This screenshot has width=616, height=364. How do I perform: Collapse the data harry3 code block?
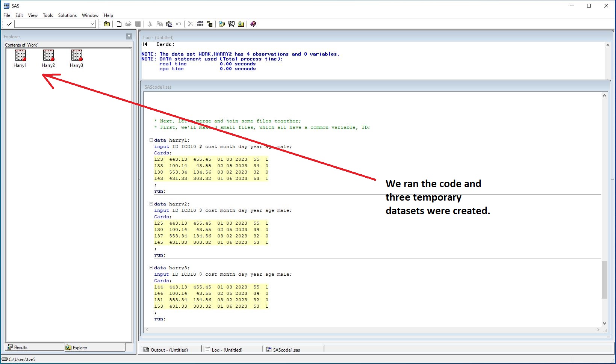pos(151,268)
